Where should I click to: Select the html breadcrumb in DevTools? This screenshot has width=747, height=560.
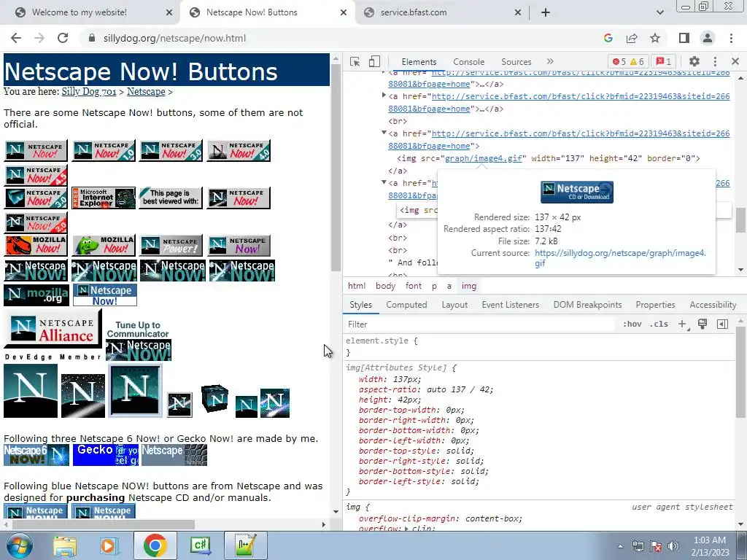click(x=356, y=286)
